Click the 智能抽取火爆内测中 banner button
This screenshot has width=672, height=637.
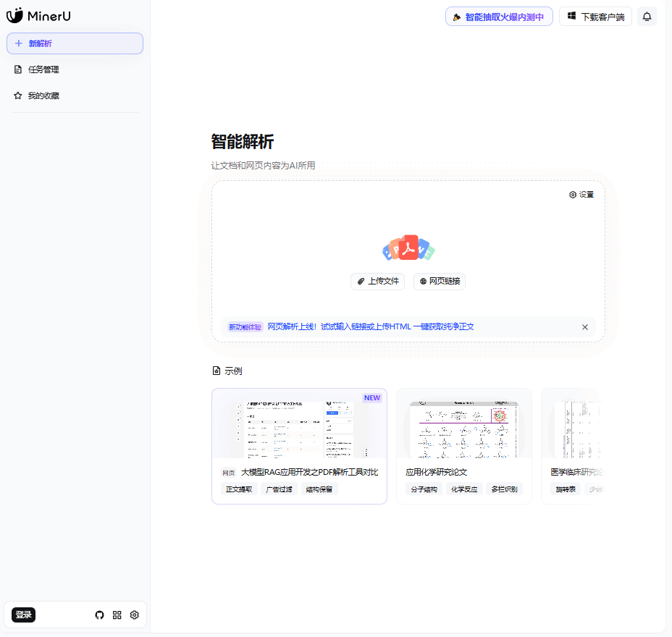click(499, 17)
